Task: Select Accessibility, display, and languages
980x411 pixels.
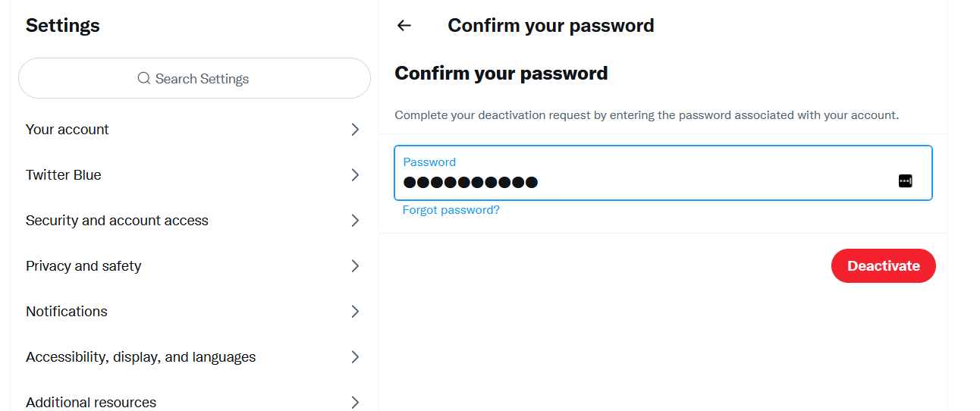Action: coord(140,357)
